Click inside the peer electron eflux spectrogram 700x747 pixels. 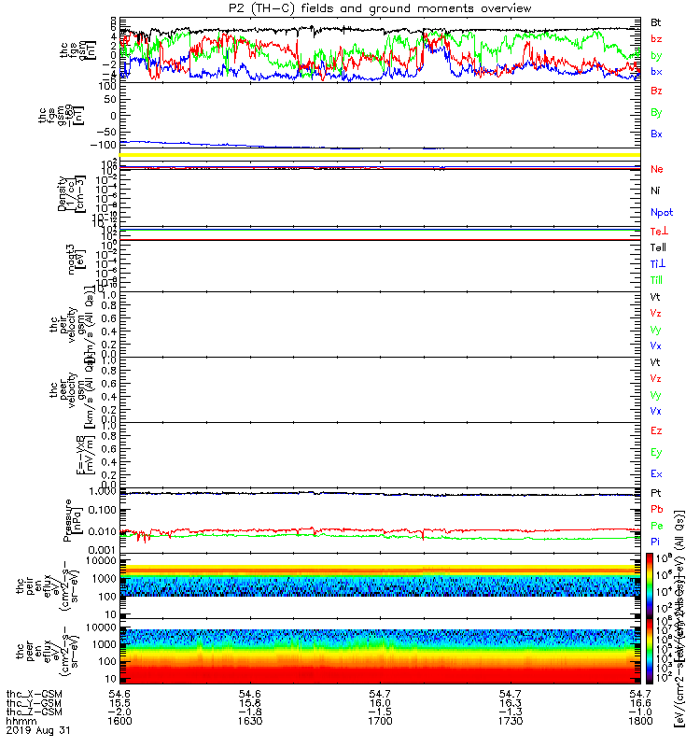pos(380,656)
